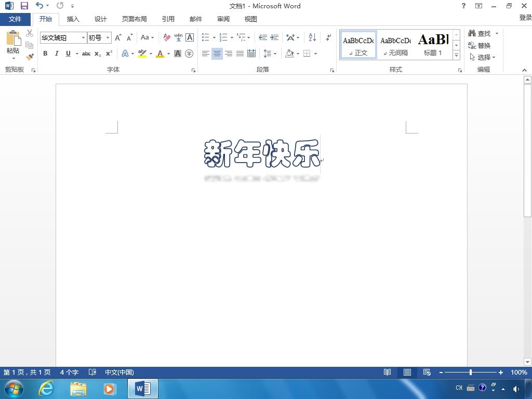Decrease the paragraph indent

(262, 37)
